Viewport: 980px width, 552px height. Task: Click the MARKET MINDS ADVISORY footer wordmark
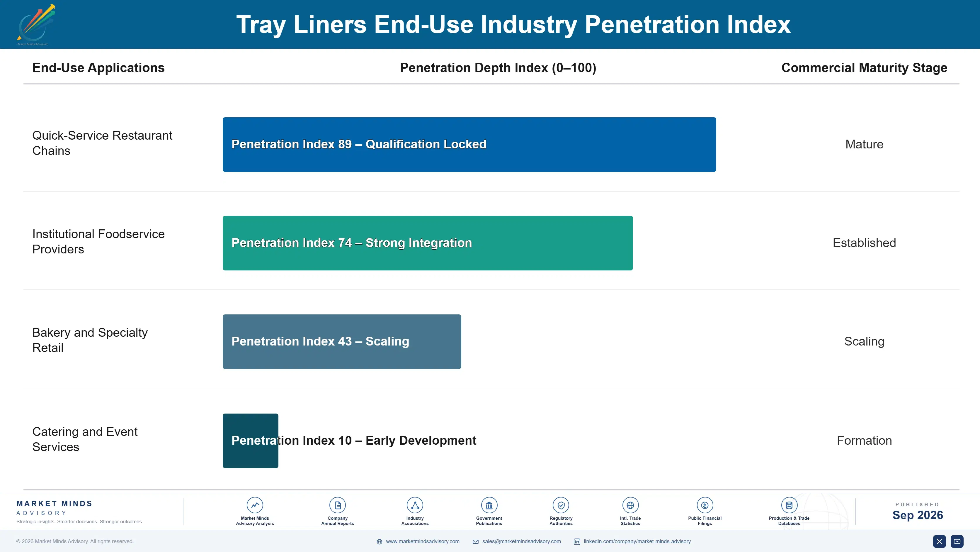[55, 508]
